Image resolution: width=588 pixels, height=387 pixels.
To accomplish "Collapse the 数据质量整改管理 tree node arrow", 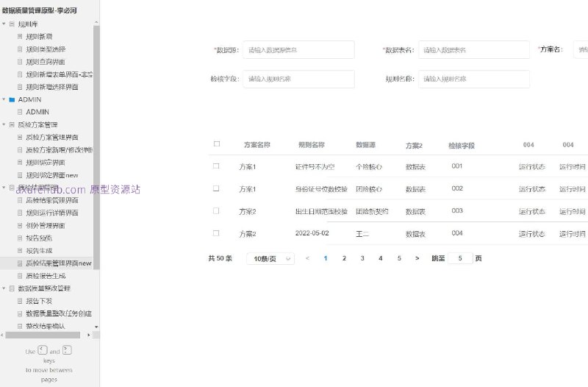I will [4, 288].
